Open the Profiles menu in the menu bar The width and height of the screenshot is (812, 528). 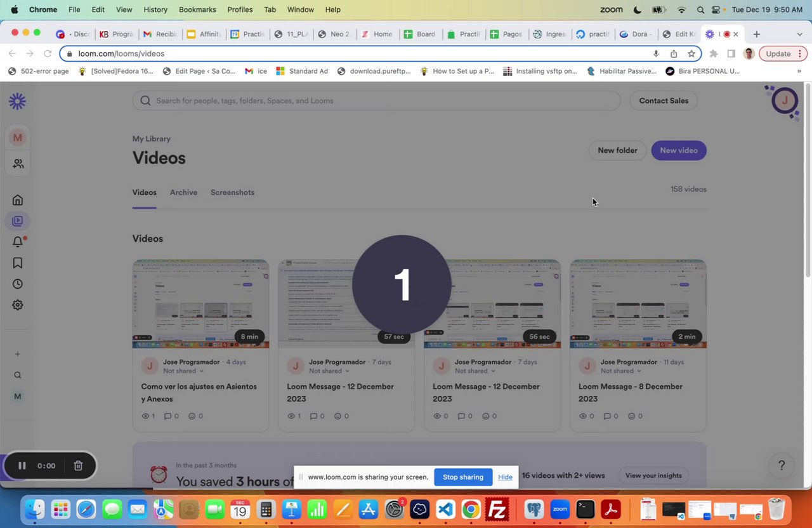[240, 10]
